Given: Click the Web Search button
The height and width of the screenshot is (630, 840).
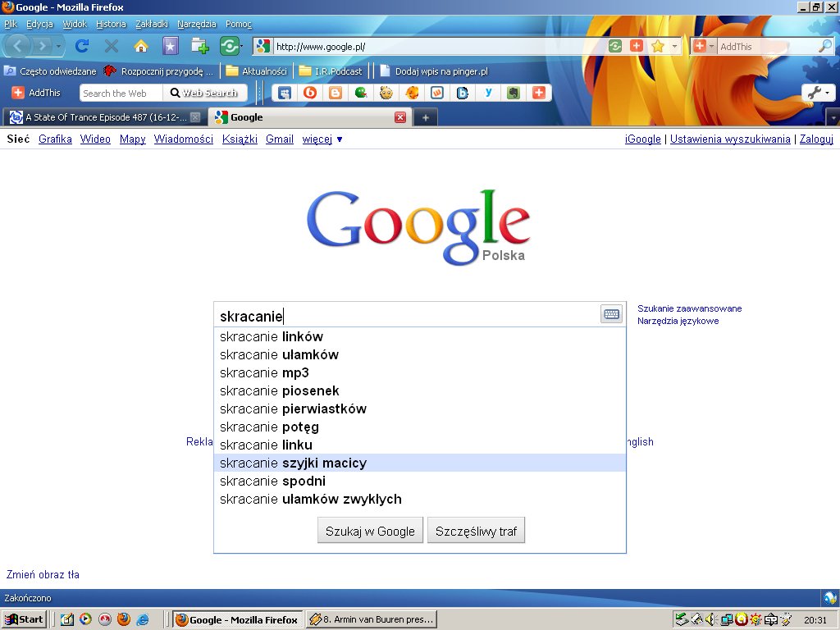Looking at the screenshot, I should tap(204, 93).
